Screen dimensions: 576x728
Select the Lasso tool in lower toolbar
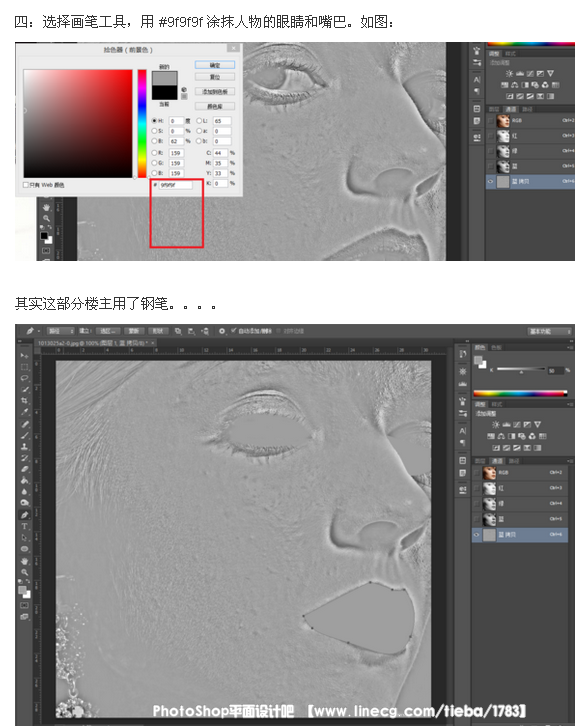(x=24, y=378)
